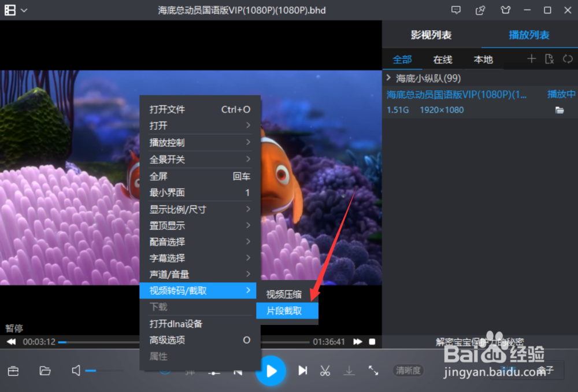578x392 pixels.
Task: Switch to the 影视列表 tab
Action: coord(431,35)
